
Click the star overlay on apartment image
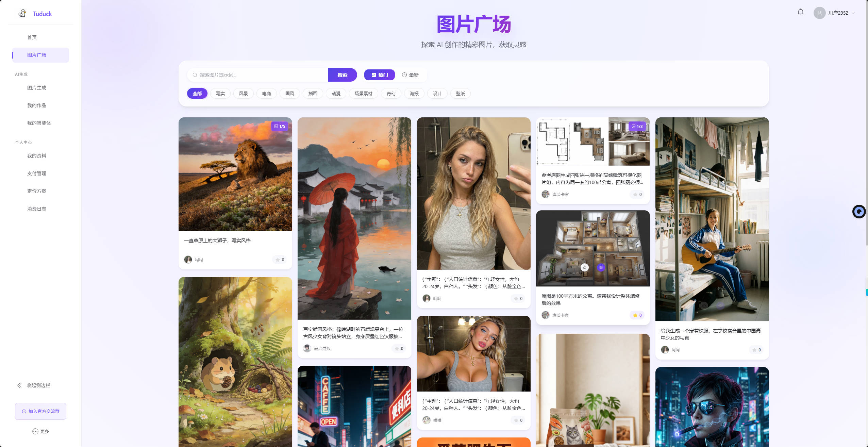pyautogui.click(x=584, y=267)
